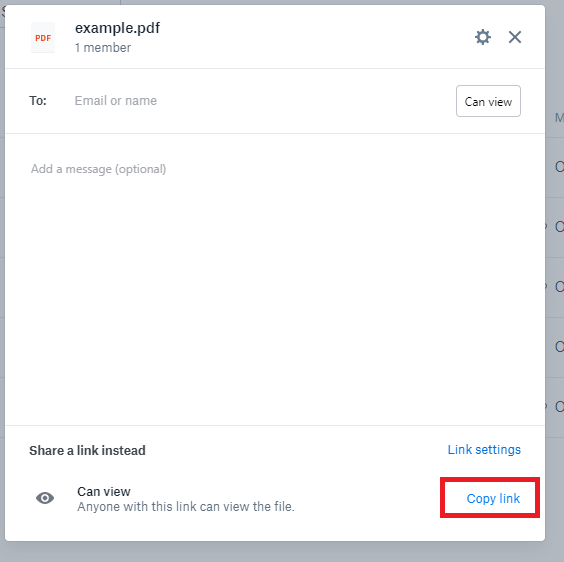This screenshot has height=562, width=564.
Task: Click the orange PDF file icon
Action: point(43,38)
